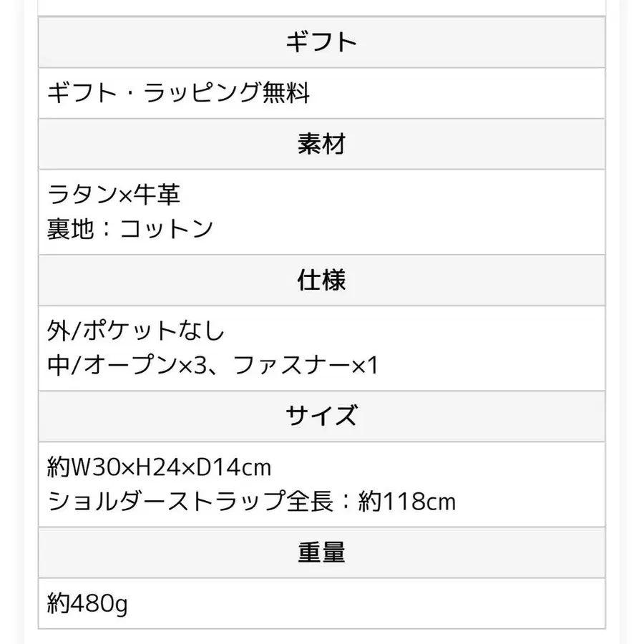This screenshot has height=644, width=644.
Task: Select the 中/オープン×3、ファスナー×1 line
Action: [x=213, y=365]
